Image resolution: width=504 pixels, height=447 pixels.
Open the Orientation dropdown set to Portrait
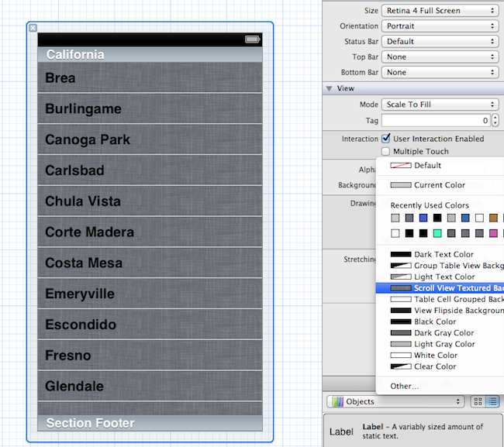[x=440, y=26]
